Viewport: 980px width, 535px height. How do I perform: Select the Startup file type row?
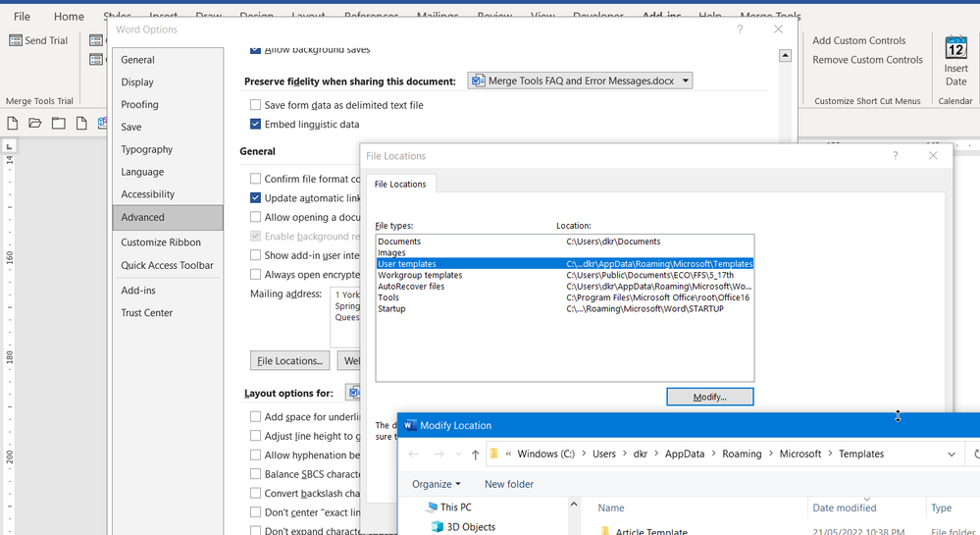tap(565, 309)
